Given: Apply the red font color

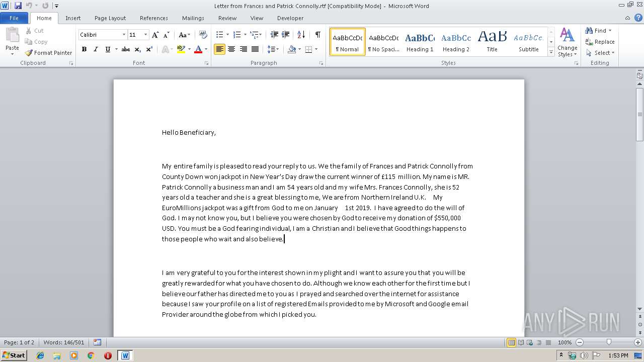Looking at the screenshot, I should coord(198,49).
